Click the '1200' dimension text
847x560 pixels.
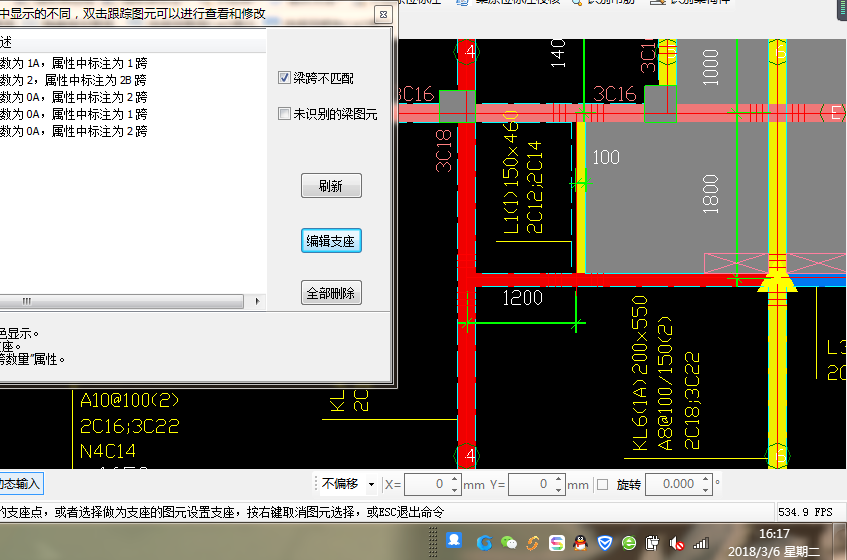[x=522, y=298]
